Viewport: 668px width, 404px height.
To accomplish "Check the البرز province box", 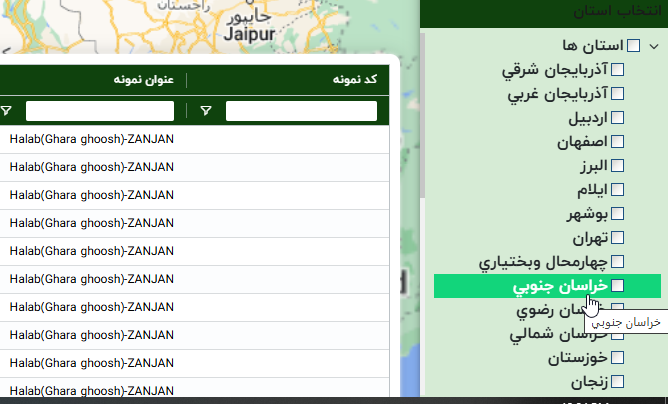I will [x=617, y=166].
